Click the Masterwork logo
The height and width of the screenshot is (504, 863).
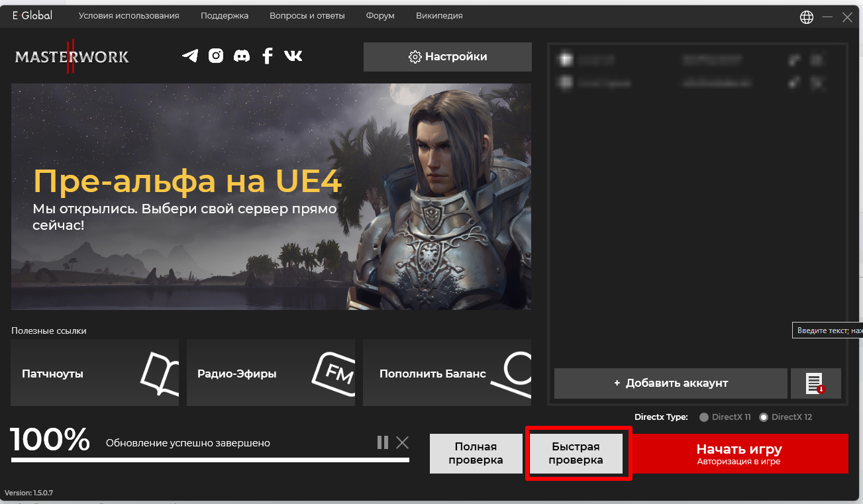(72, 57)
